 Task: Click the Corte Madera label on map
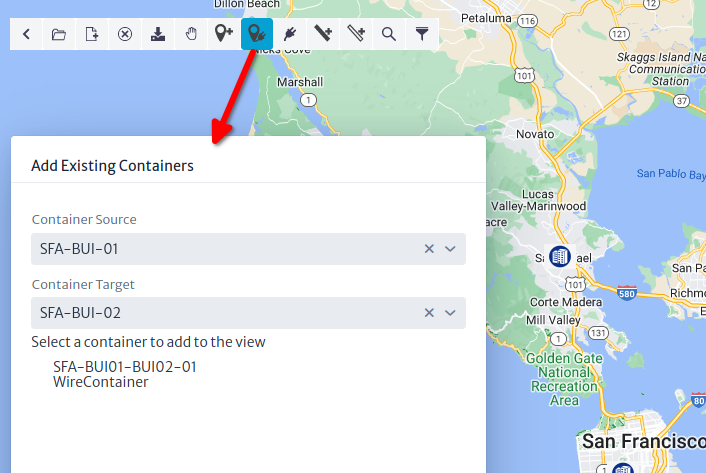(x=566, y=302)
